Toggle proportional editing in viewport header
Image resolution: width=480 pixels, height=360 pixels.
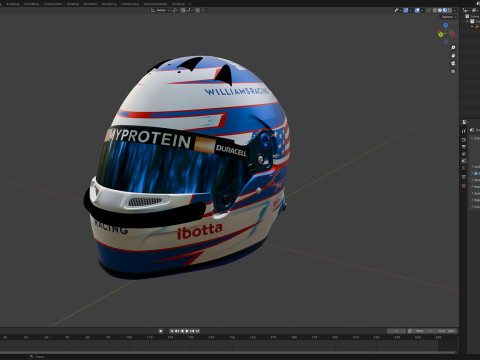[x=197, y=10]
